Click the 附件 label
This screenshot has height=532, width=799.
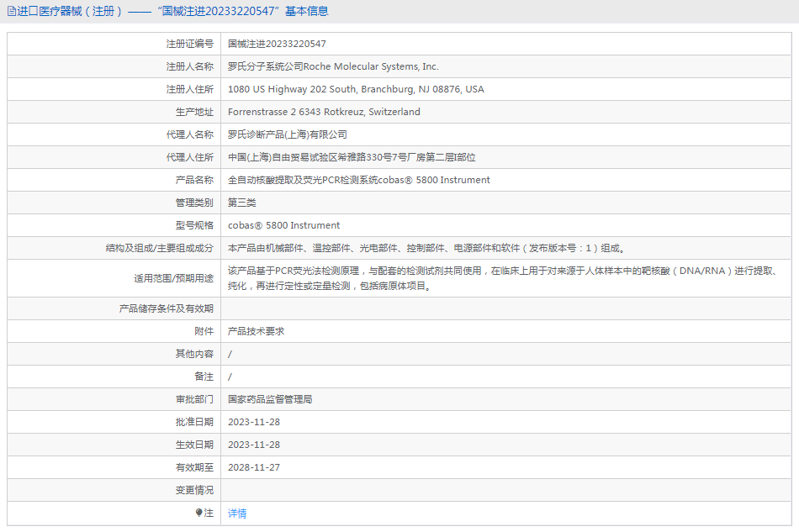click(204, 331)
